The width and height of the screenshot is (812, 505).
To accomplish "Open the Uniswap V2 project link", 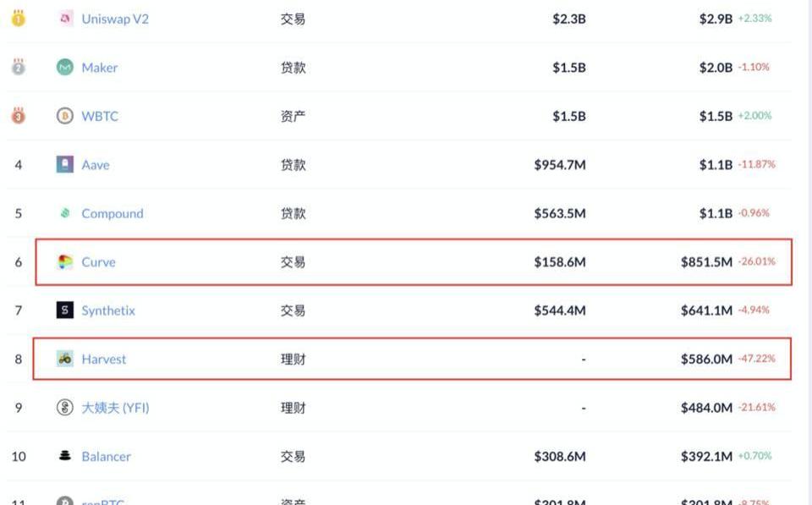I will point(115,19).
